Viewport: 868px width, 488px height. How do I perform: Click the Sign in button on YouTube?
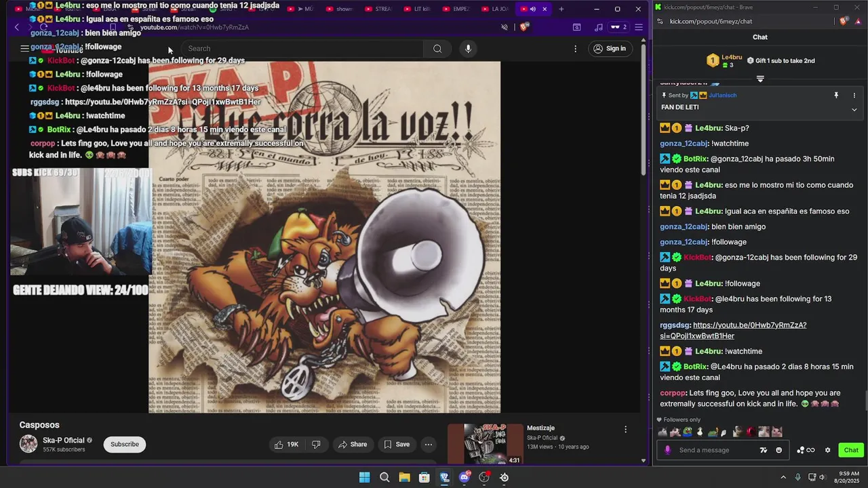609,49
